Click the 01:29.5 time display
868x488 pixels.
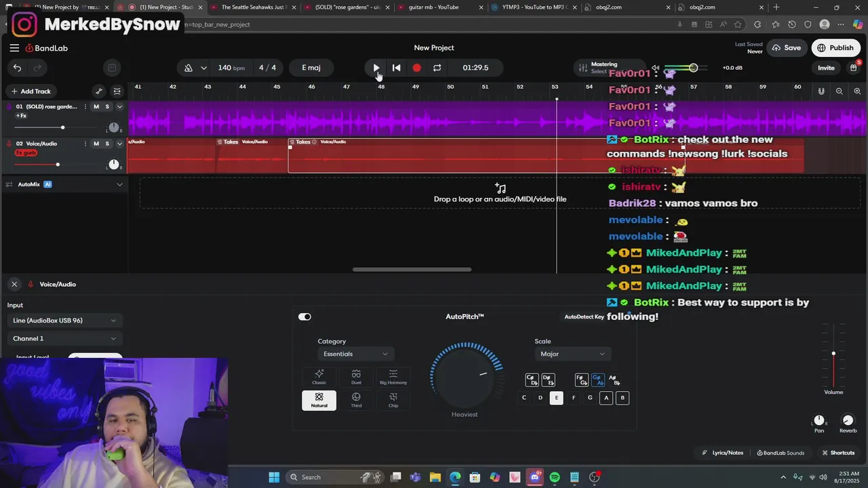pos(475,68)
